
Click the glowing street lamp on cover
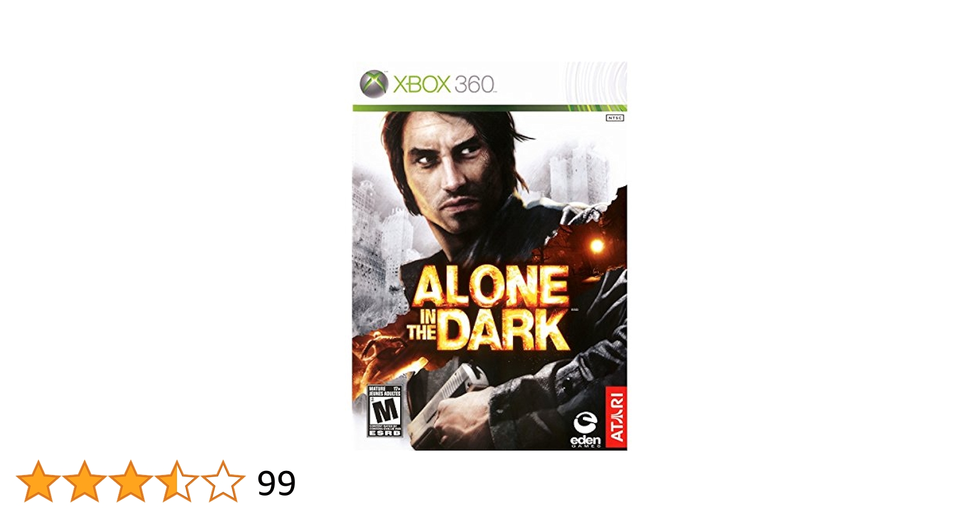point(596,246)
